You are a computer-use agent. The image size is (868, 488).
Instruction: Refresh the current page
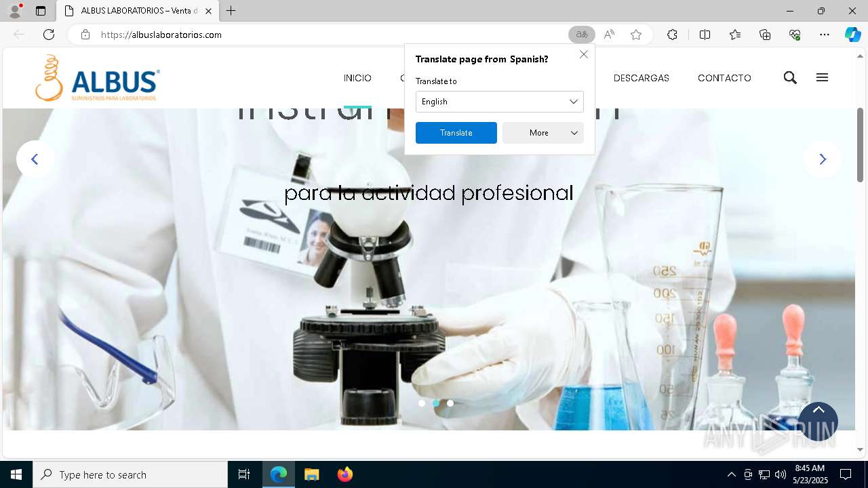click(49, 35)
